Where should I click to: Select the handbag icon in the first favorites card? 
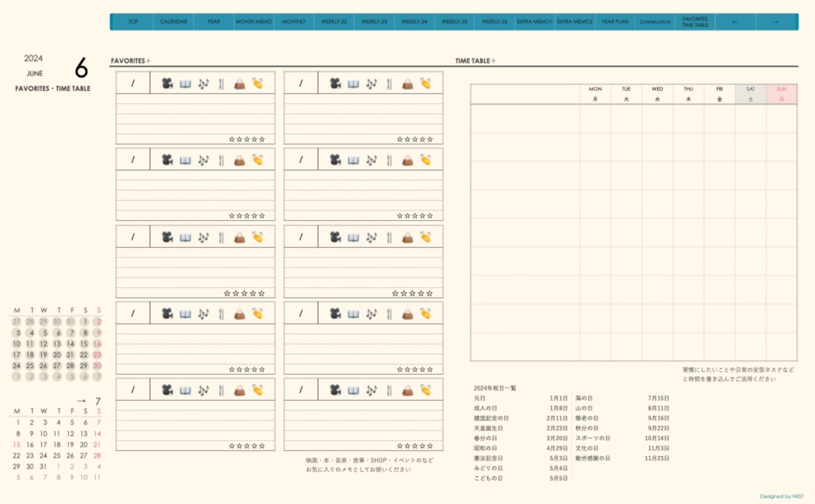[239, 83]
